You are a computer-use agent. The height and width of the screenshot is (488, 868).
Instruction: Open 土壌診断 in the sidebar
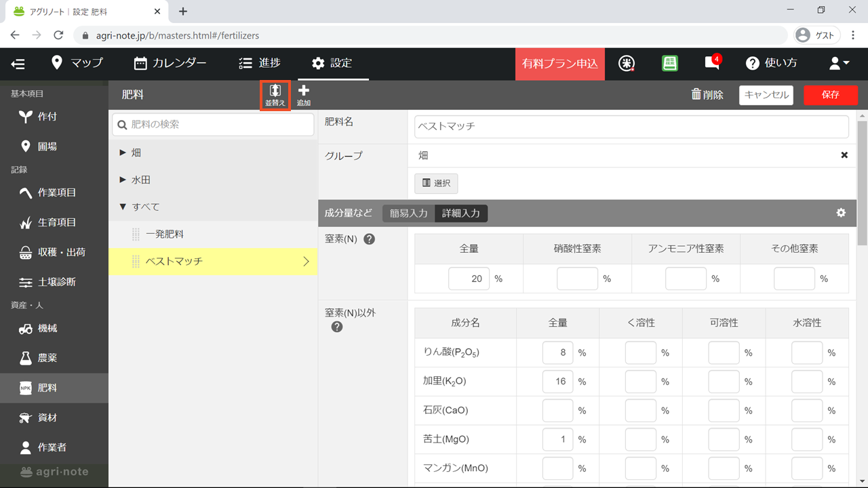[54, 282]
